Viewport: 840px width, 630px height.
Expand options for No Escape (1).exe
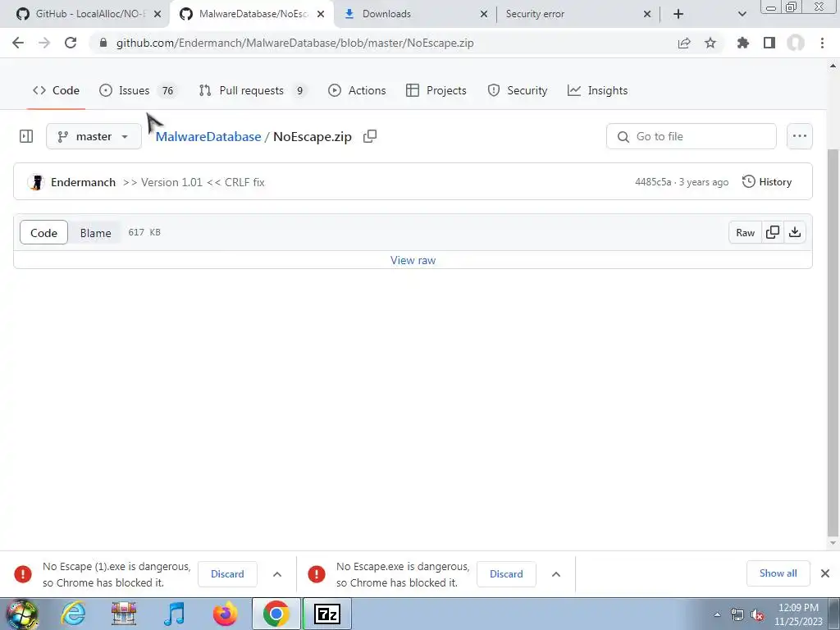(x=277, y=574)
